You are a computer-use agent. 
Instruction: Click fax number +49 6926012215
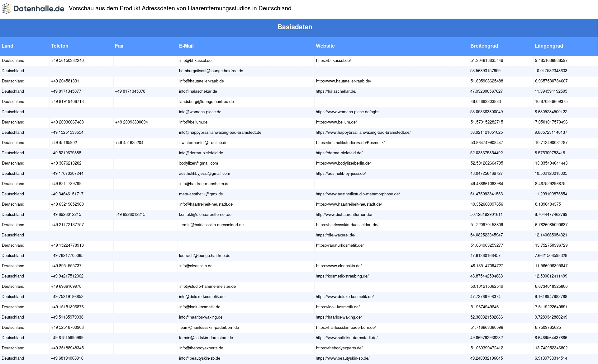[x=130, y=215]
